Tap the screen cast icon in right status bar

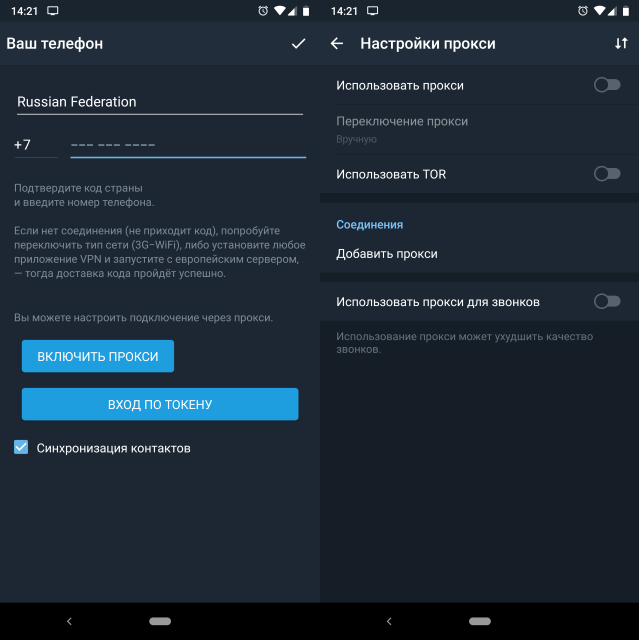[373, 11]
